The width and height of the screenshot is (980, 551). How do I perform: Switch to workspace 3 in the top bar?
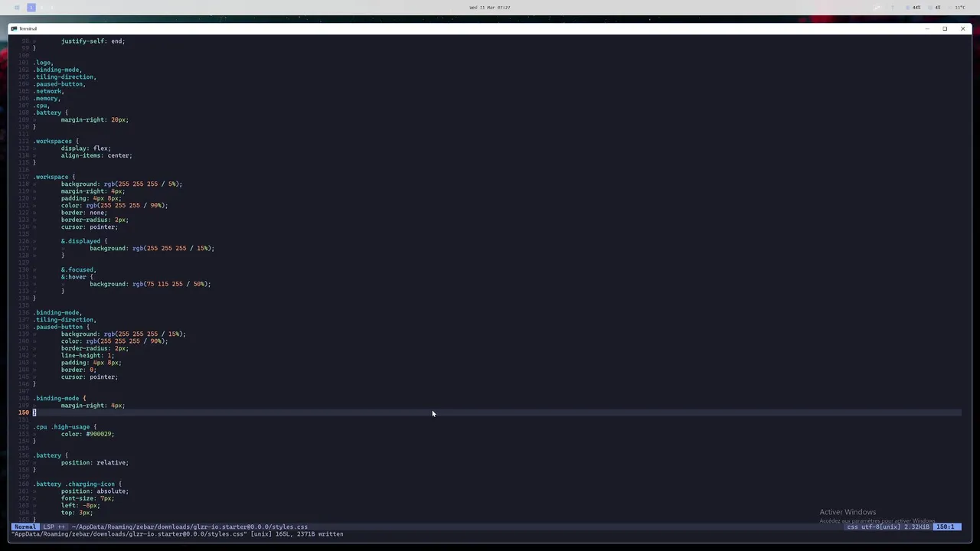pos(52,8)
